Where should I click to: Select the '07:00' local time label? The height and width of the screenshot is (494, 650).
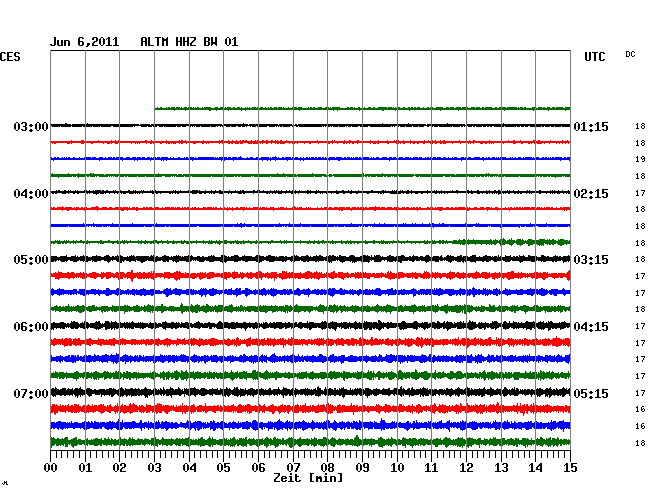(x=31, y=393)
